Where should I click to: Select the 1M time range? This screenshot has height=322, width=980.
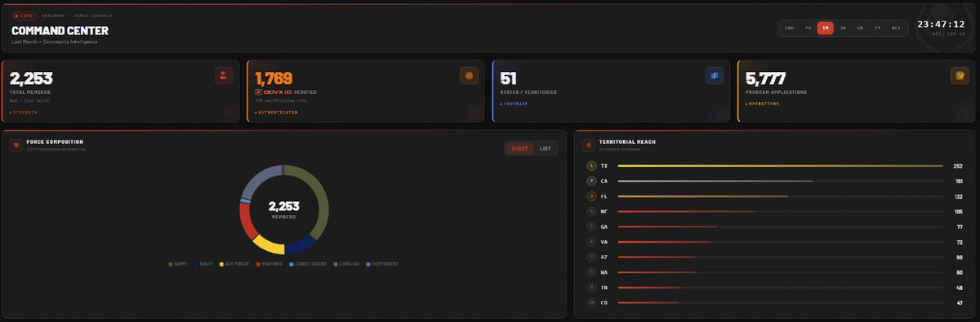pyautogui.click(x=826, y=28)
